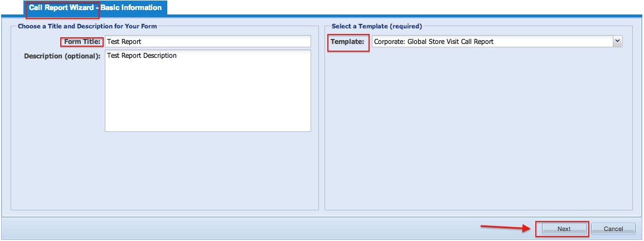Click the selected 'Corporate: Global Store Visit' template text
Image resolution: width=644 pixels, height=241 pixels.
point(434,41)
